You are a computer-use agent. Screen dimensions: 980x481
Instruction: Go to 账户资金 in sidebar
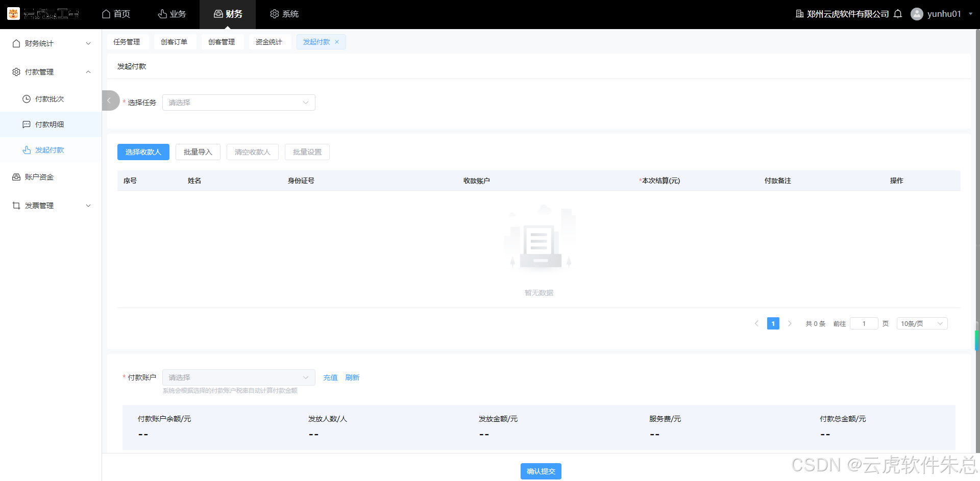click(x=39, y=177)
